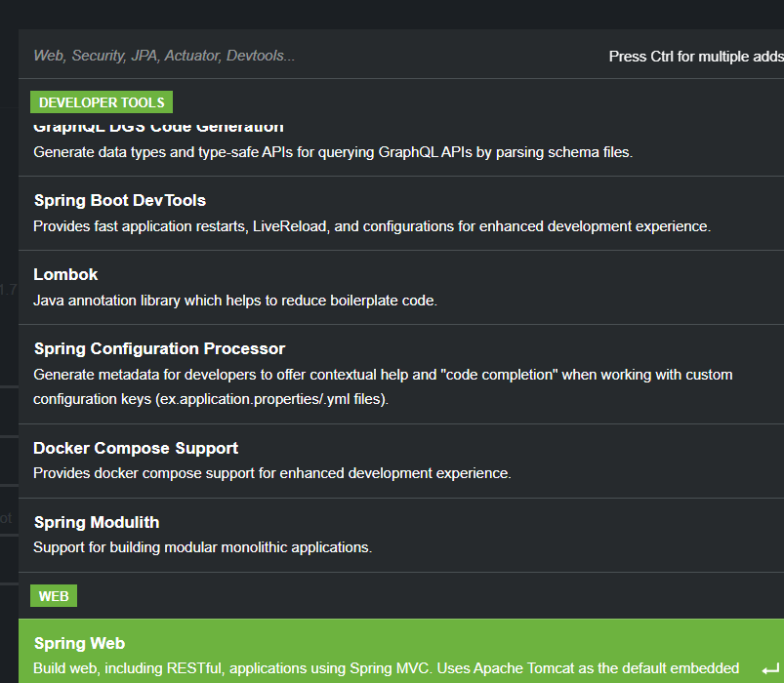Image resolution: width=784 pixels, height=683 pixels.
Task: Click the enter-key icon on Spring Web
Action: click(770, 669)
